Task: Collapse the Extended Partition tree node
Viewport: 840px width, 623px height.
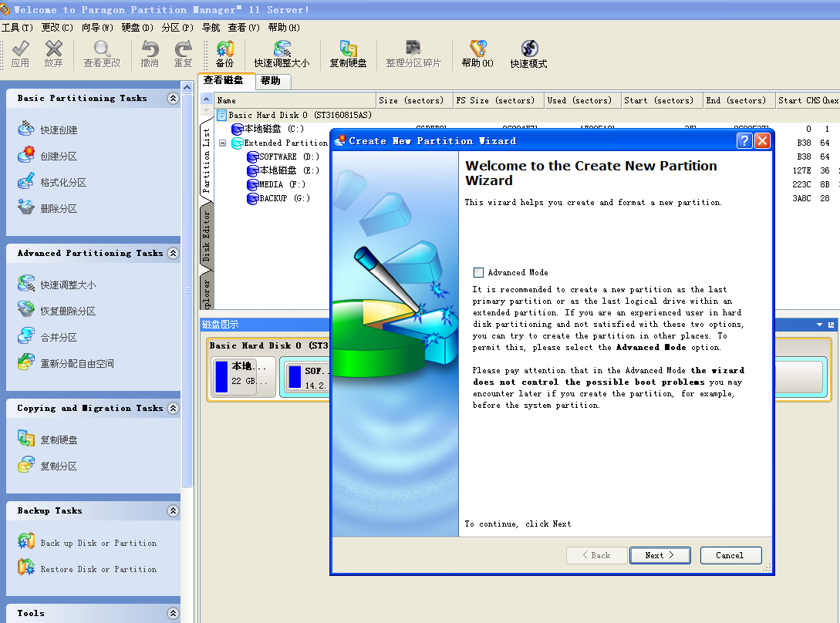Action: tap(223, 143)
